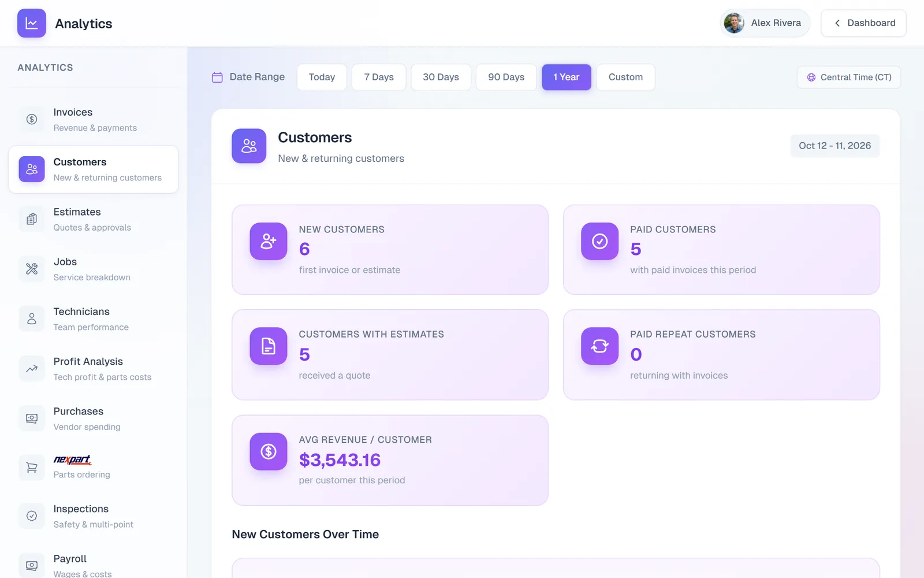Click Alex Rivera's avatar photo
924x578 pixels.
(x=734, y=23)
